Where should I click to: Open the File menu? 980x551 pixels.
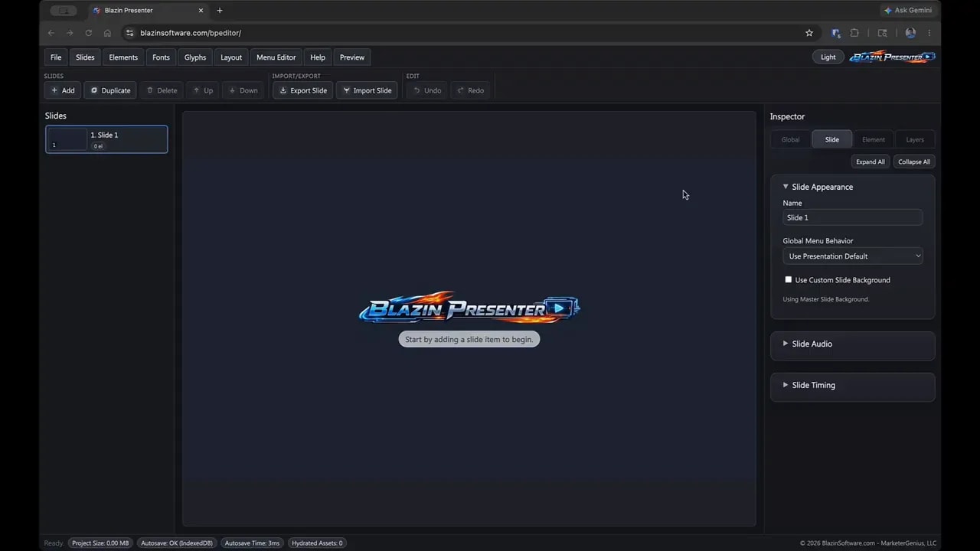coord(56,57)
